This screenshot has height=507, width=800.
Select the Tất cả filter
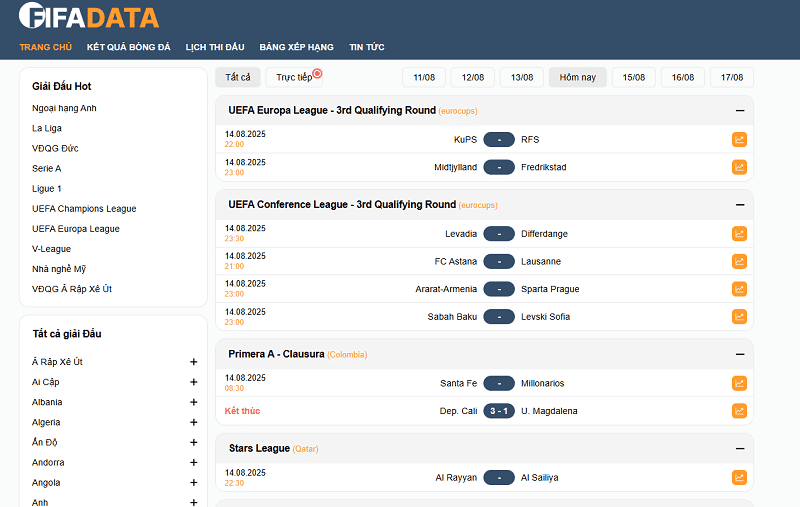point(238,77)
